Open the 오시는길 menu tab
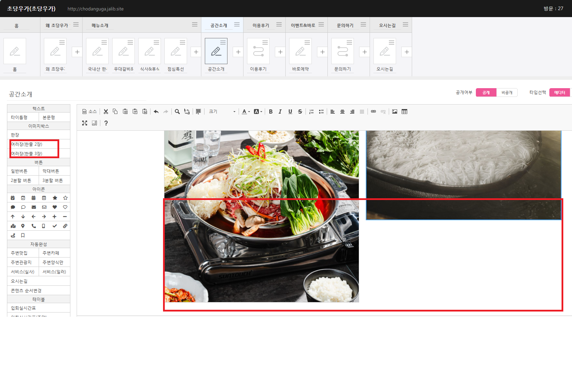Screen dimensions: 572x392 pyautogui.click(x=387, y=25)
